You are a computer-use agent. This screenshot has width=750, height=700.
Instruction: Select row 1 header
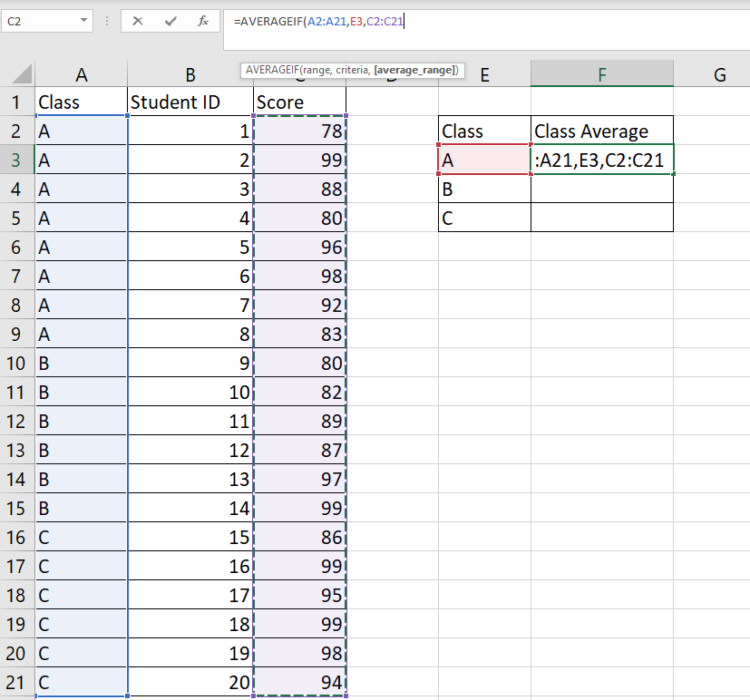pos(15,102)
